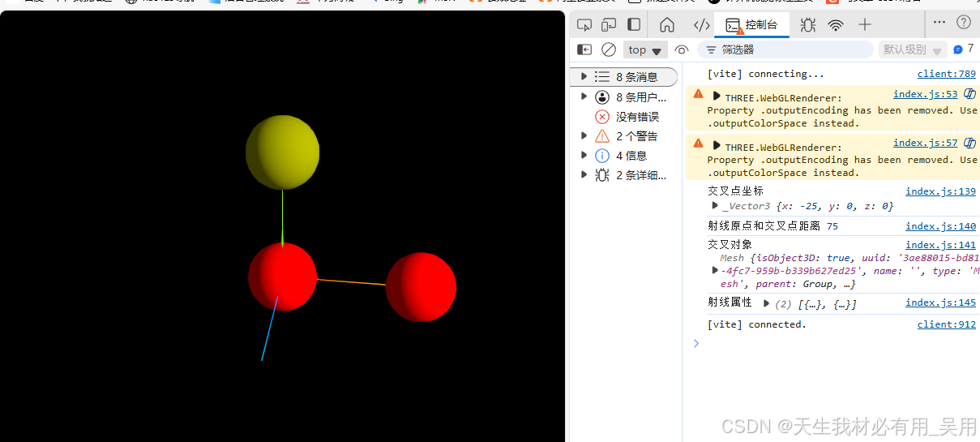Open DevTools help question mark icon
The image size is (980, 442).
963,22
